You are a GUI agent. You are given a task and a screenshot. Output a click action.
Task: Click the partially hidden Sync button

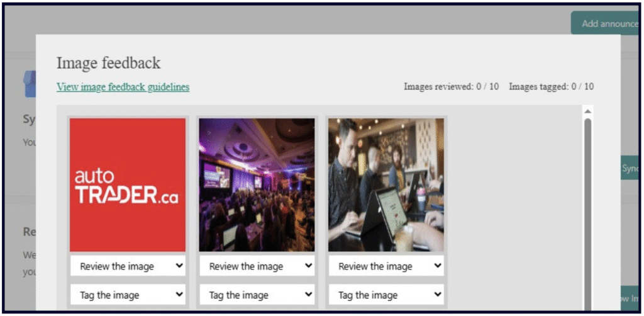click(x=629, y=168)
